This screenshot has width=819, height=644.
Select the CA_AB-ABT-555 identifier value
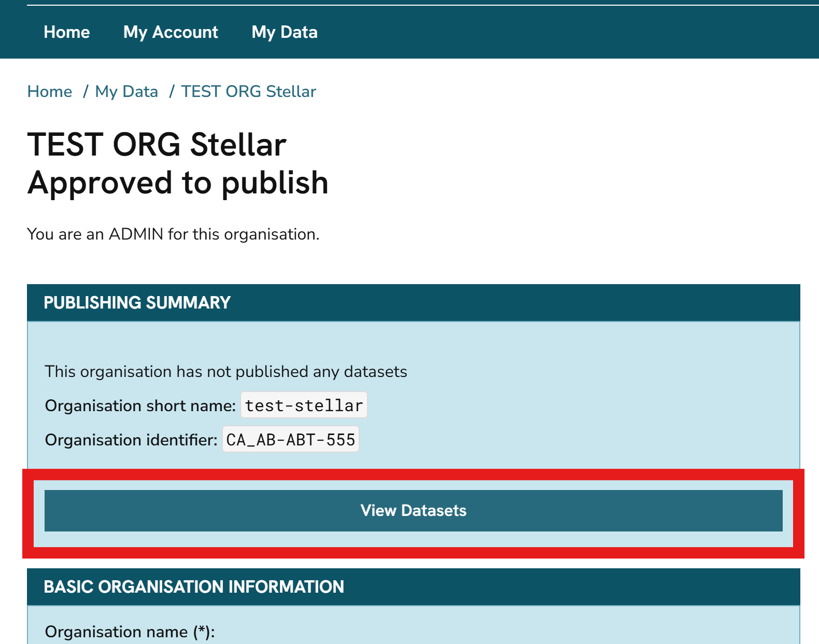[291, 440]
